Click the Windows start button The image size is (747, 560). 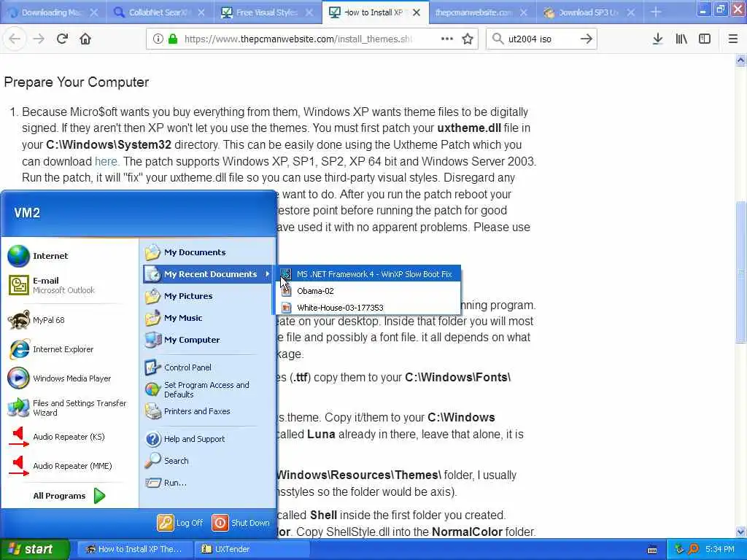tap(34, 550)
